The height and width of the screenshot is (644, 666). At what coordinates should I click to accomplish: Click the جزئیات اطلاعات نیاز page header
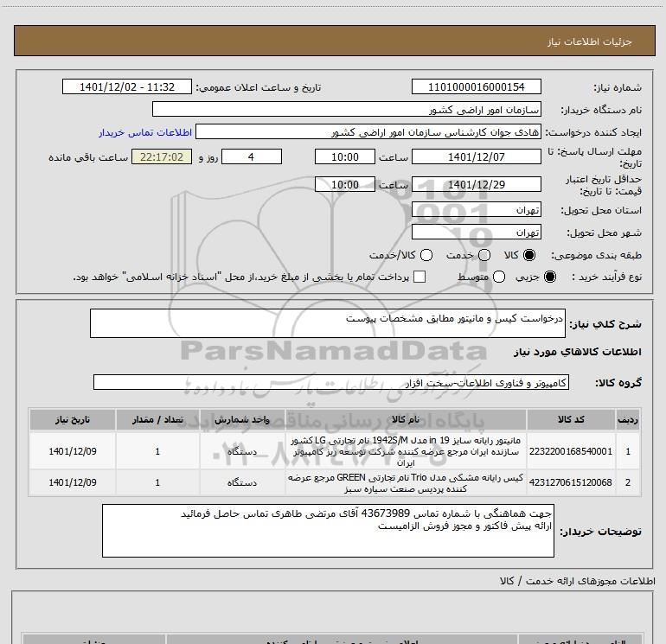590,41
